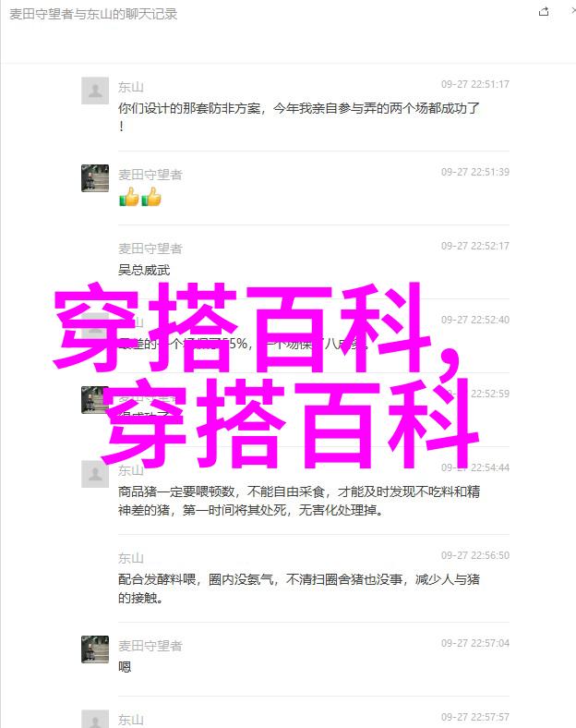
Task: Click message about 商品猪一定要喂顿数
Action: point(299,501)
